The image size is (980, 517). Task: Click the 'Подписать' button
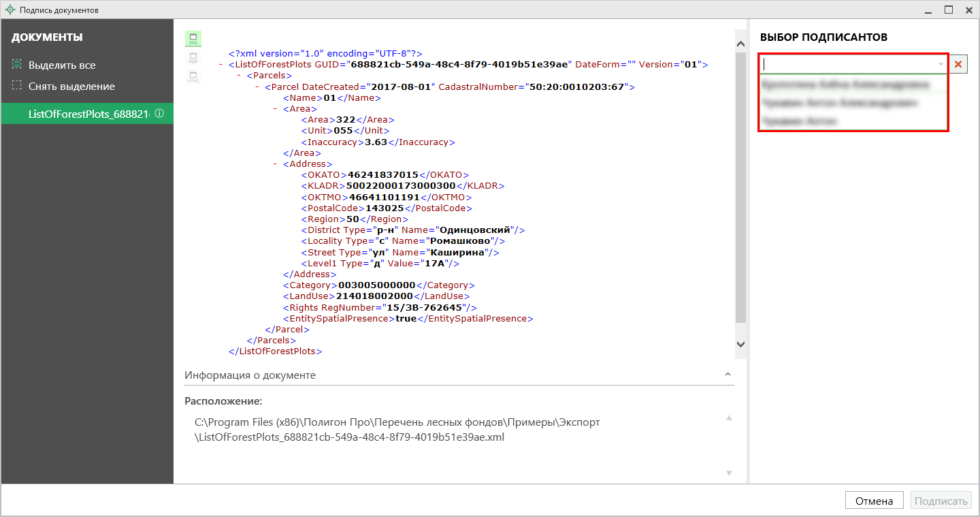(x=941, y=501)
